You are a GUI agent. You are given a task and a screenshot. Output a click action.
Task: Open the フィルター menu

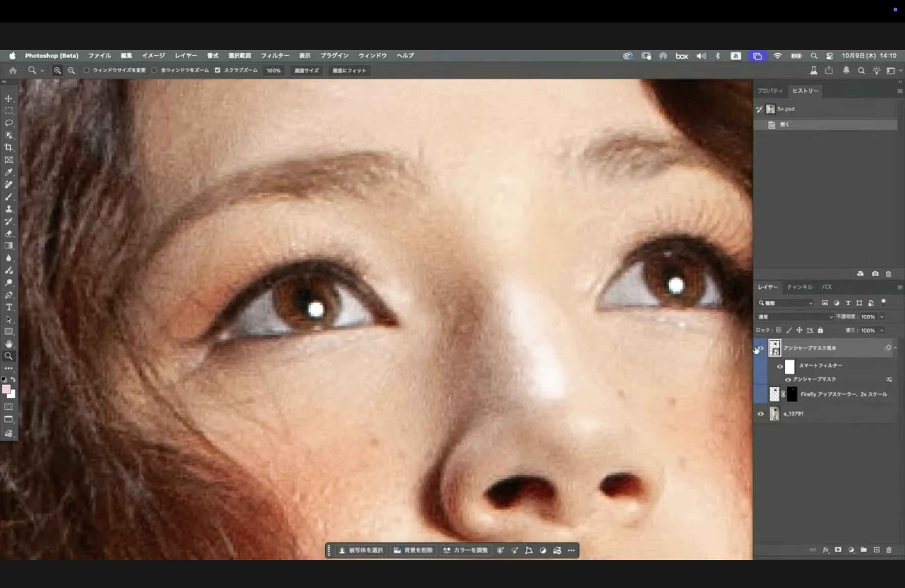[274, 55]
